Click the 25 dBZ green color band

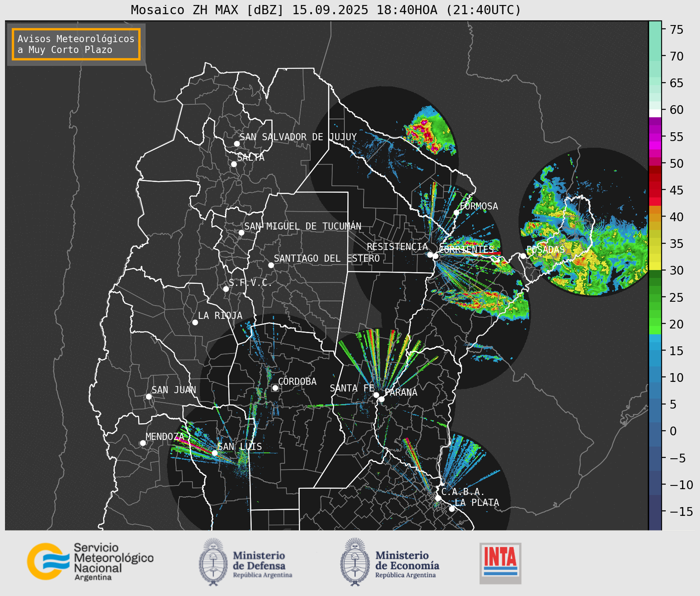(x=655, y=298)
